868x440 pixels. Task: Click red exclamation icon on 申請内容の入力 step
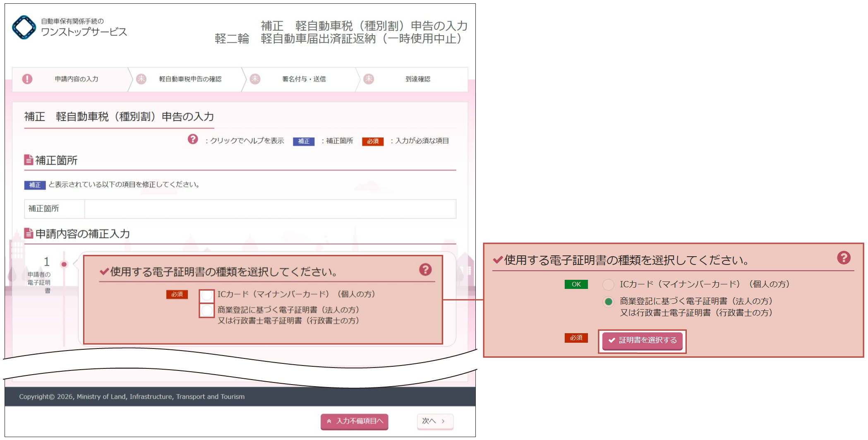(27, 79)
